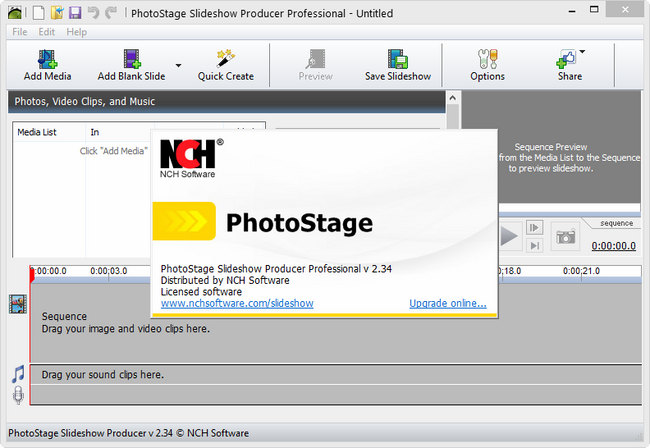Click the video sequence track icon
This screenshot has width=650, height=448.
[x=18, y=304]
